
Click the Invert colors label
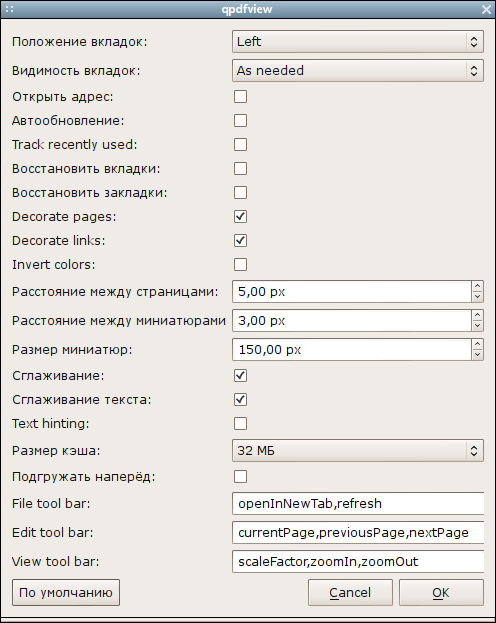[x=54, y=265]
